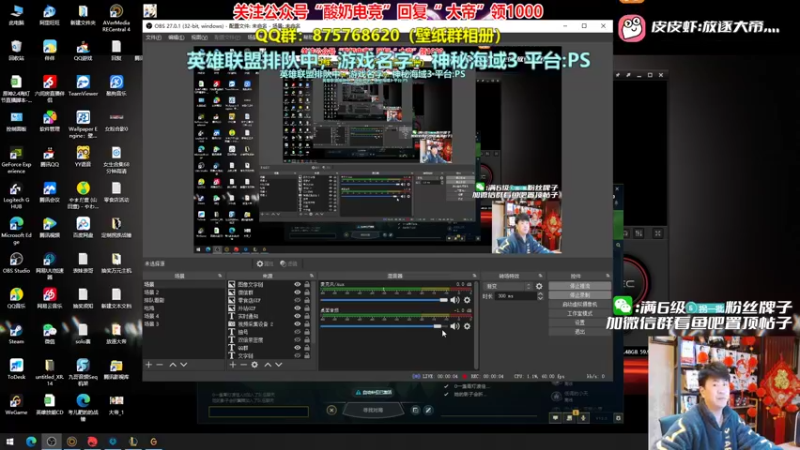Move the selected source down in Sources panel
800x450 pixels.
(279, 365)
